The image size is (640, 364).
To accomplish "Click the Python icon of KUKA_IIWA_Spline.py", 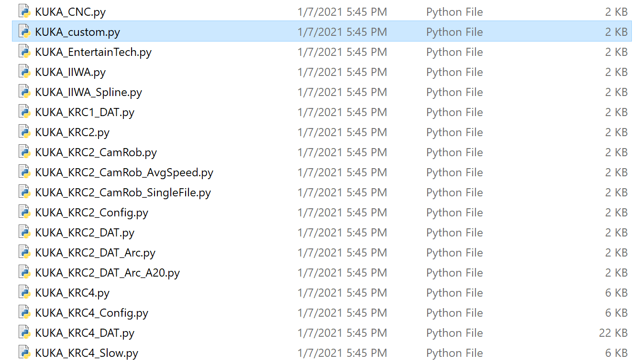I will pyautogui.click(x=24, y=91).
